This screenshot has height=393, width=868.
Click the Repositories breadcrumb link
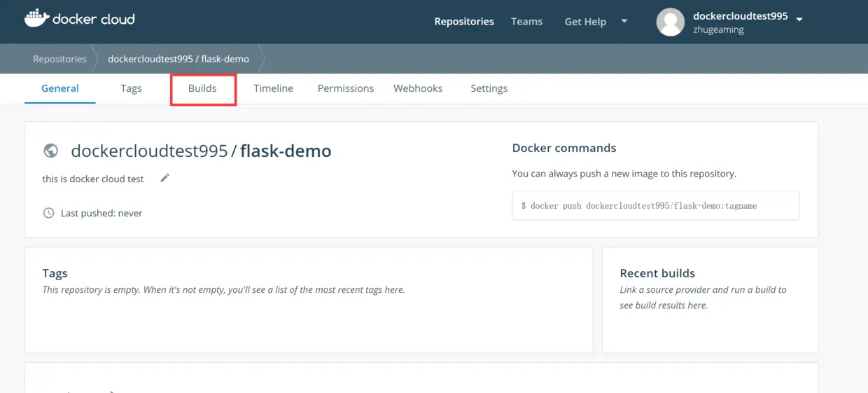point(59,59)
